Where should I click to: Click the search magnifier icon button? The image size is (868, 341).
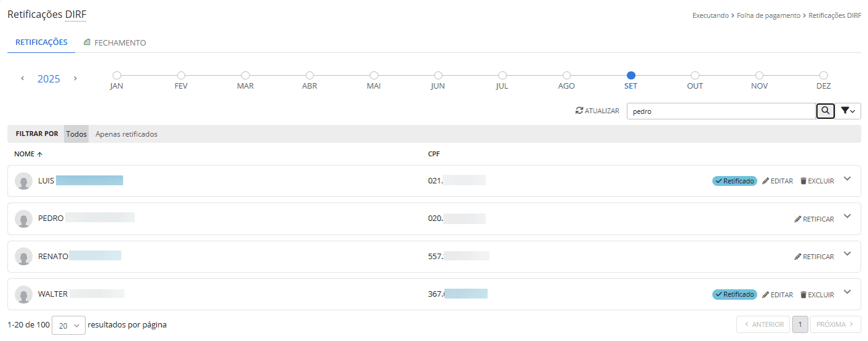click(x=825, y=111)
